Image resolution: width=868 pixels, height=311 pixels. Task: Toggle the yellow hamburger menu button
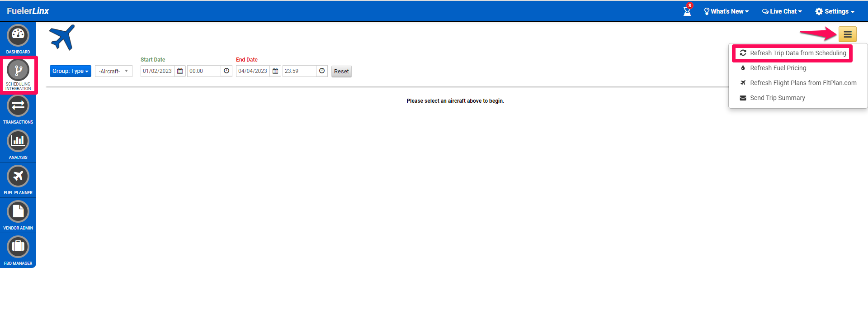[848, 34]
